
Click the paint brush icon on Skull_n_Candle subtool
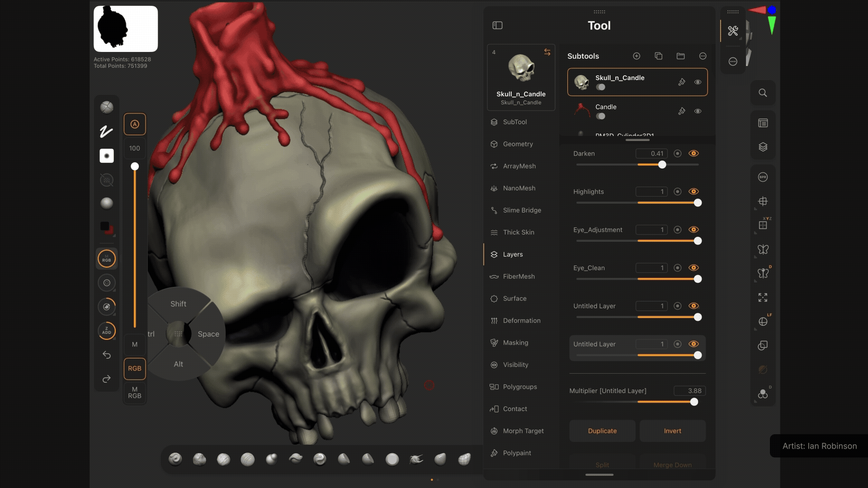pyautogui.click(x=682, y=82)
